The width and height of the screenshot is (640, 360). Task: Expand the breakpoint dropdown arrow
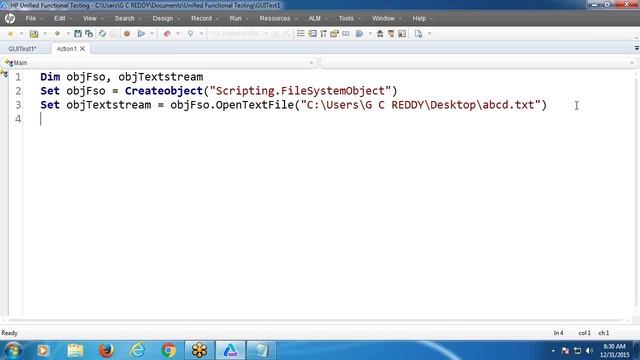coord(178,34)
